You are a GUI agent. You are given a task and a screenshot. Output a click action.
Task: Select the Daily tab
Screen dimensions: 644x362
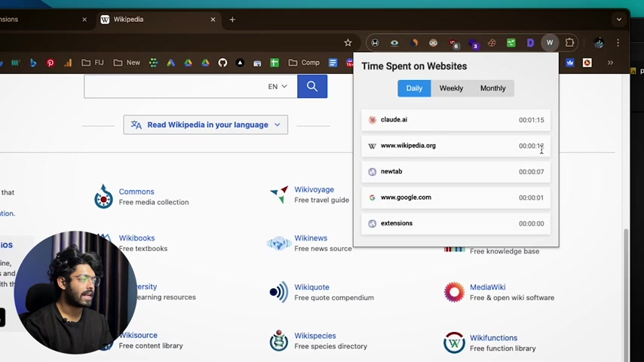[x=414, y=88]
